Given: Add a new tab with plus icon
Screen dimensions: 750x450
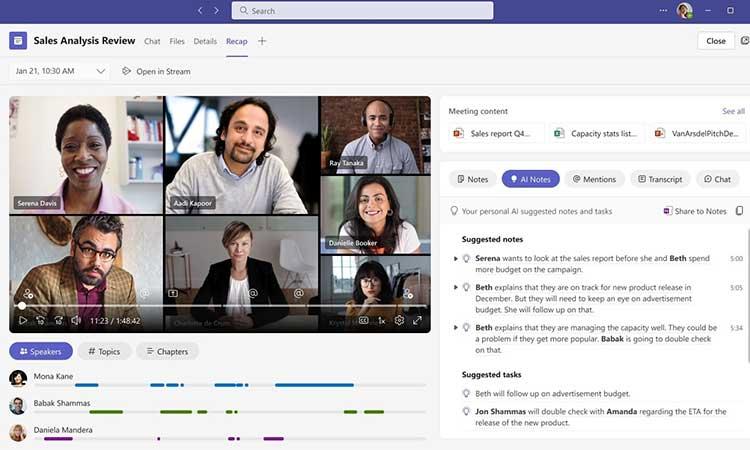Looking at the screenshot, I should pyautogui.click(x=262, y=41).
